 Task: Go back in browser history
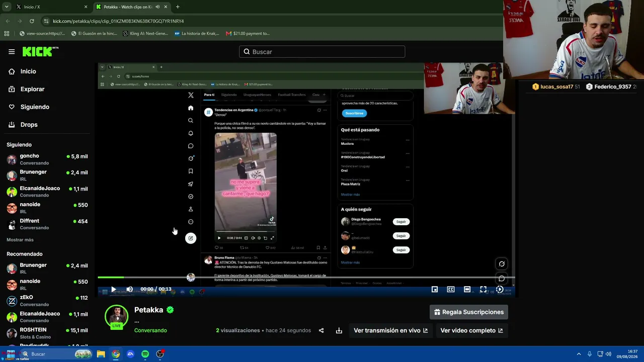(x=8, y=21)
